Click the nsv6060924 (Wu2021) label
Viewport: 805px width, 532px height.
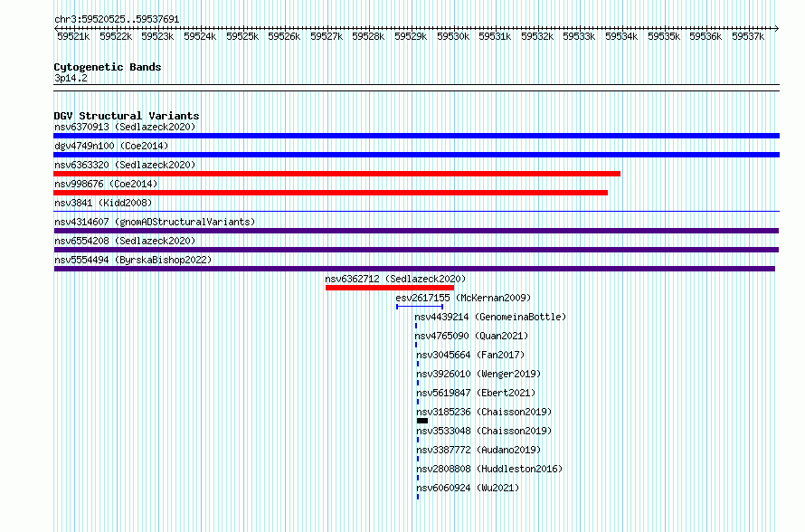468,488
